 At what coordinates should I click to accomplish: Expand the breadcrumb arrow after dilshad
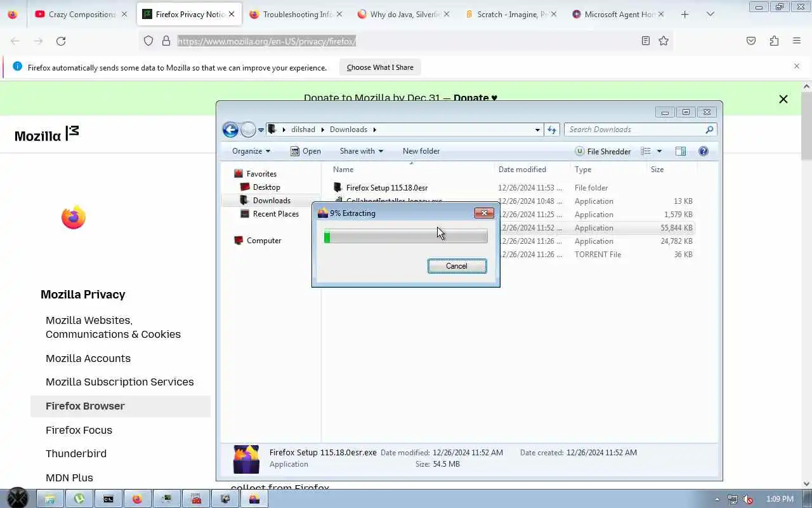322,130
